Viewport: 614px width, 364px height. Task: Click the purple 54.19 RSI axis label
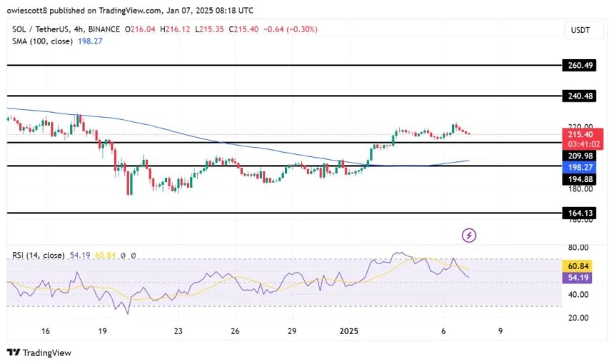[580, 276]
